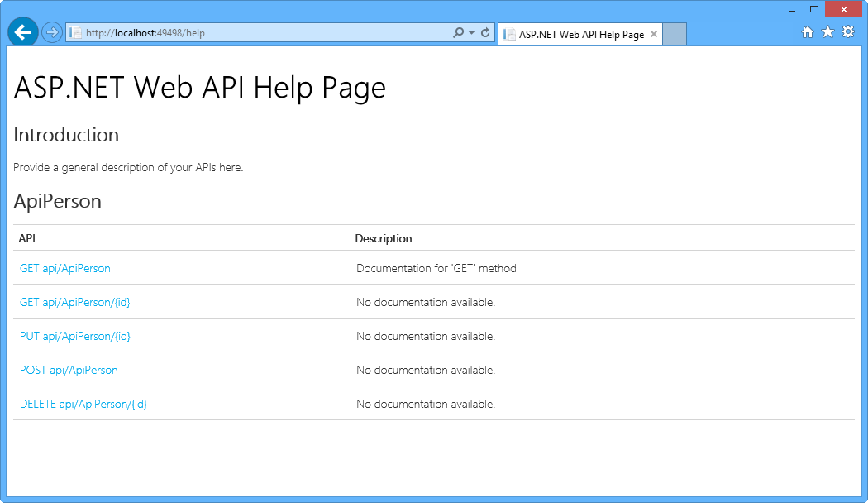This screenshot has height=503, width=868.
Task: Click the 'Documentation for GET method' description text
Action: click(436, 268)
